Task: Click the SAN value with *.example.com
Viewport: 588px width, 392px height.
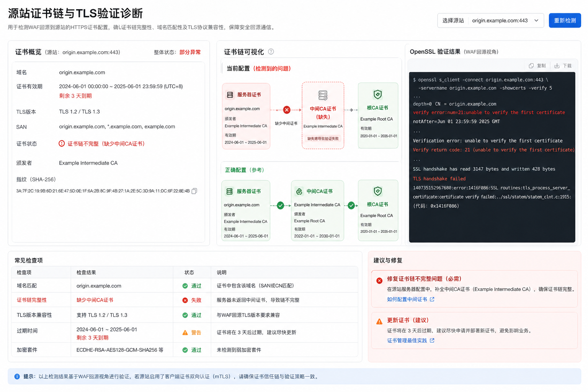Action: [x=117, y=127]
